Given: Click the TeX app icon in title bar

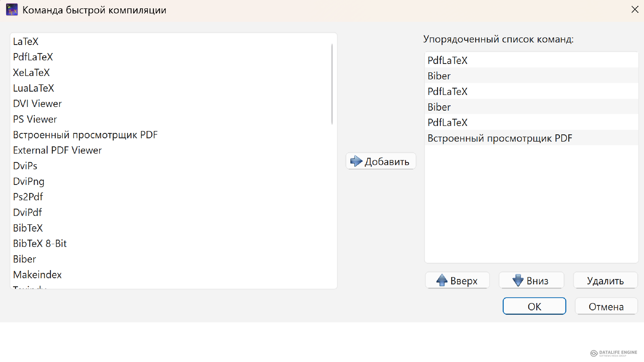Looking at the screenshot, I should [x=12, y=10].
